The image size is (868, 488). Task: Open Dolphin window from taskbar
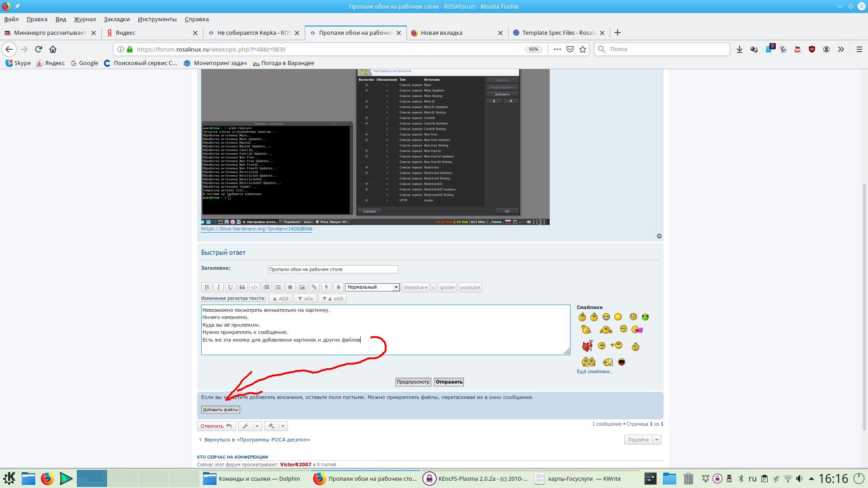click(252, 479)
